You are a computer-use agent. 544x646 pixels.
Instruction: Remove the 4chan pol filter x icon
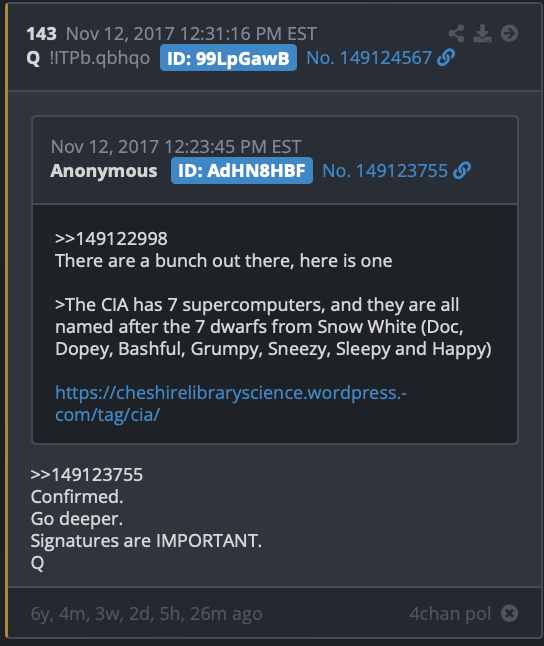(509, 613)
